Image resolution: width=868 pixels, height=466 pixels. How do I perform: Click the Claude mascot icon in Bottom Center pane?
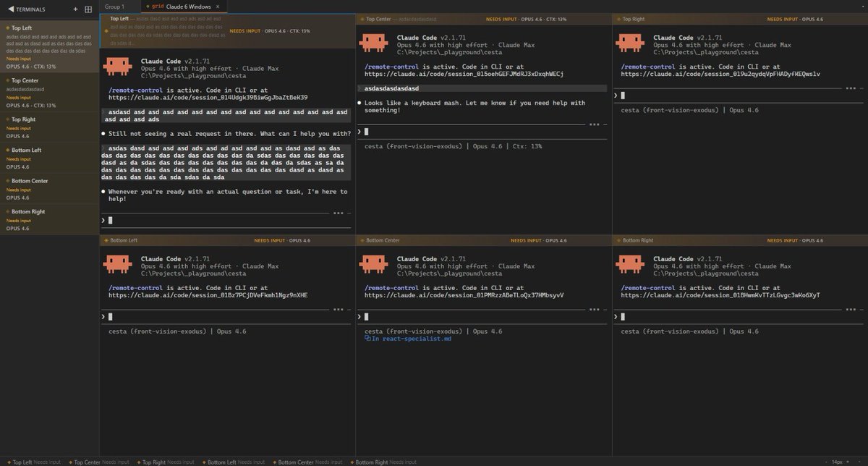373,265
